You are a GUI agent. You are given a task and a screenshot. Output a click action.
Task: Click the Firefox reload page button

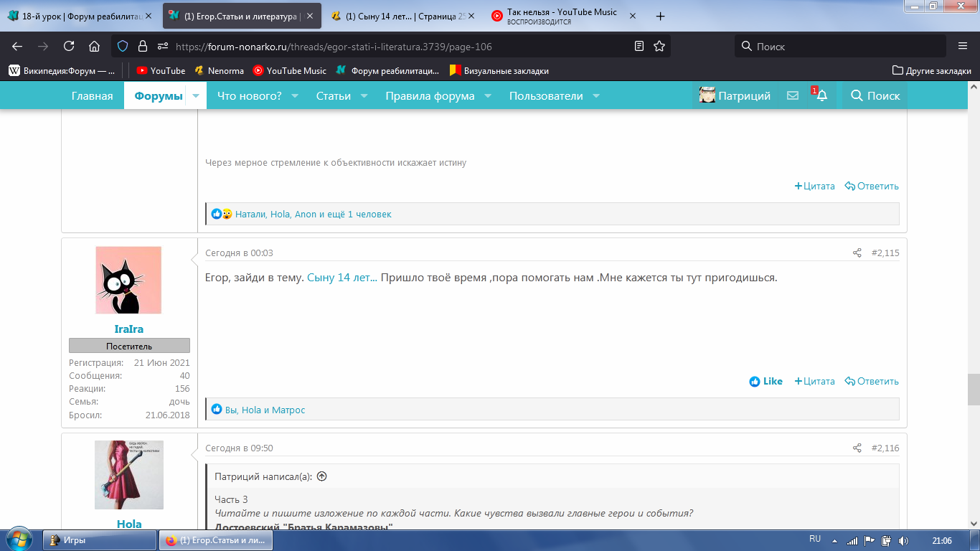pyautogui.click(x=69, y=47)
